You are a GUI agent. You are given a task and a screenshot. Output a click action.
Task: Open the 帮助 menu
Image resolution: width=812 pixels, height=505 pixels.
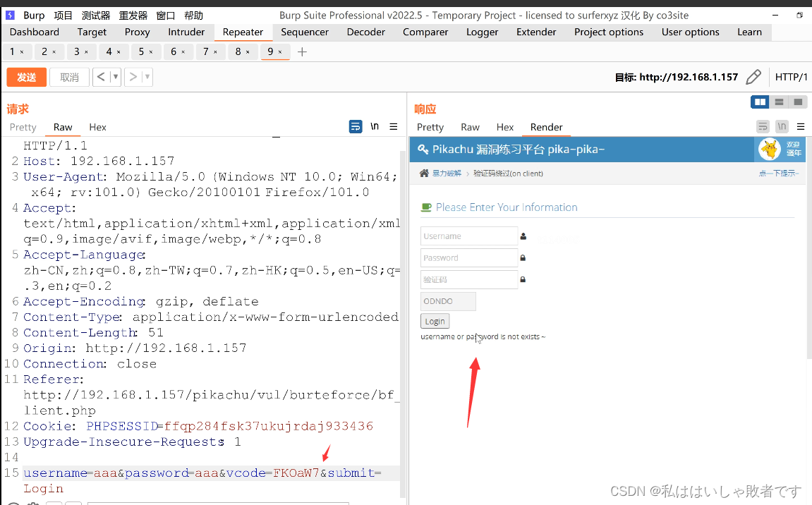tap(194, 16)
